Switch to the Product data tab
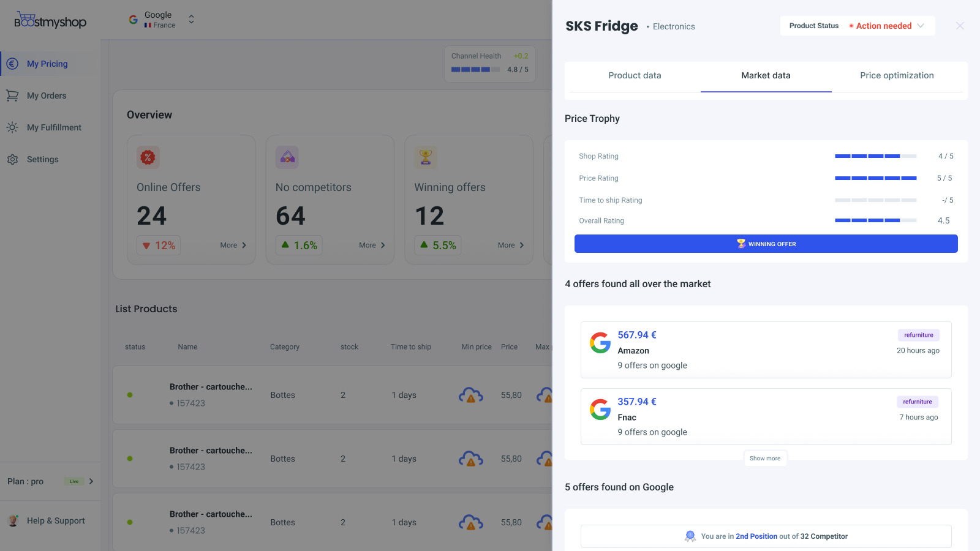Image resolution: width=980 pixels, height=551 pixels. [x=635, y=76]
